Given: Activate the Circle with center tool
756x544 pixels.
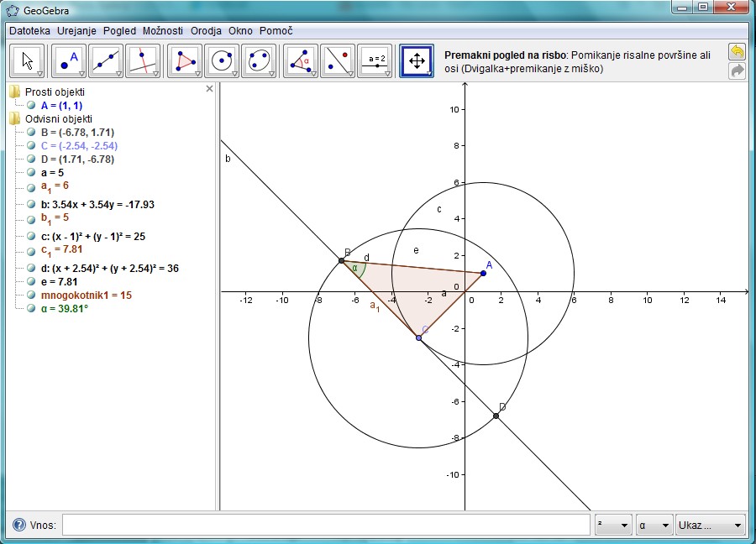Looking at the screenshot, I should tap(222, 61).
